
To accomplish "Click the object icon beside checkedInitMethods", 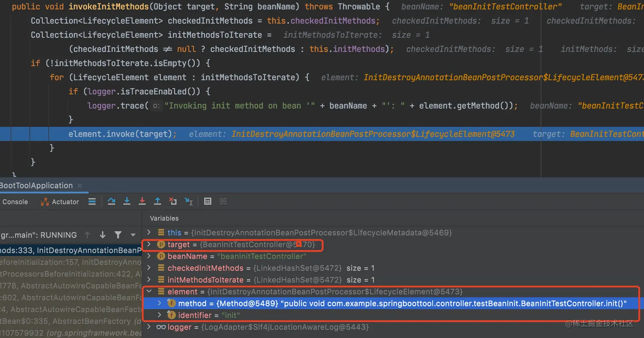I will pos(161,268).
